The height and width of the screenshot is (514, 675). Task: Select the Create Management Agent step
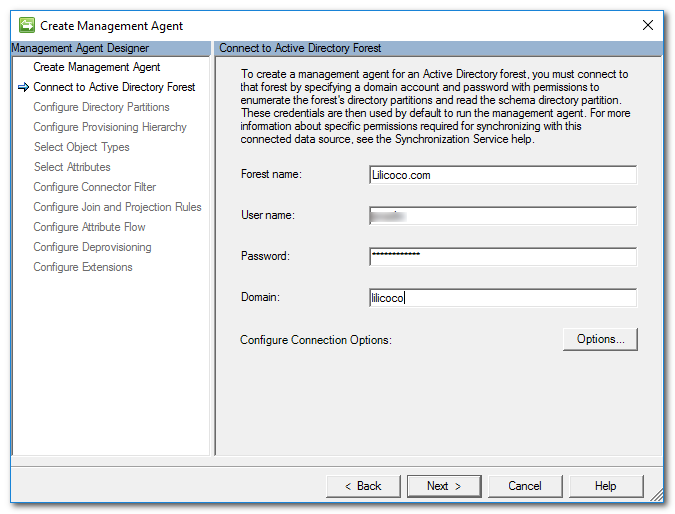coord(97,67)
